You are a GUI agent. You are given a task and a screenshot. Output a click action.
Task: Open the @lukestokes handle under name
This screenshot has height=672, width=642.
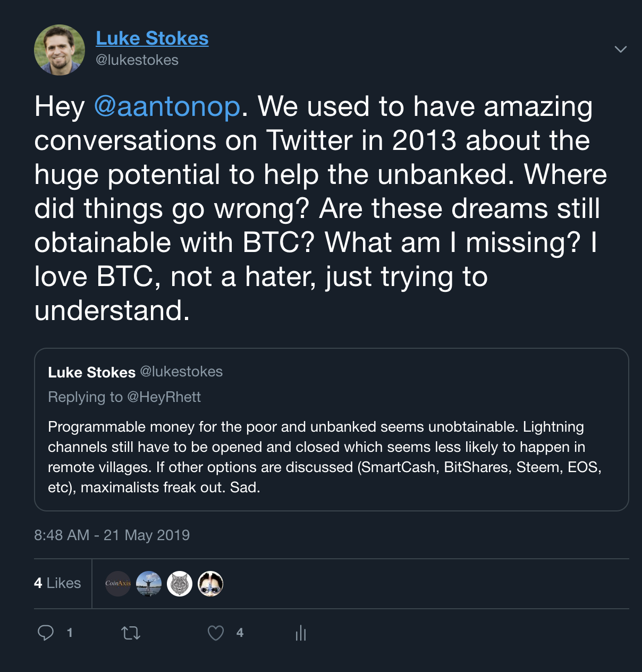coord(137,60)
